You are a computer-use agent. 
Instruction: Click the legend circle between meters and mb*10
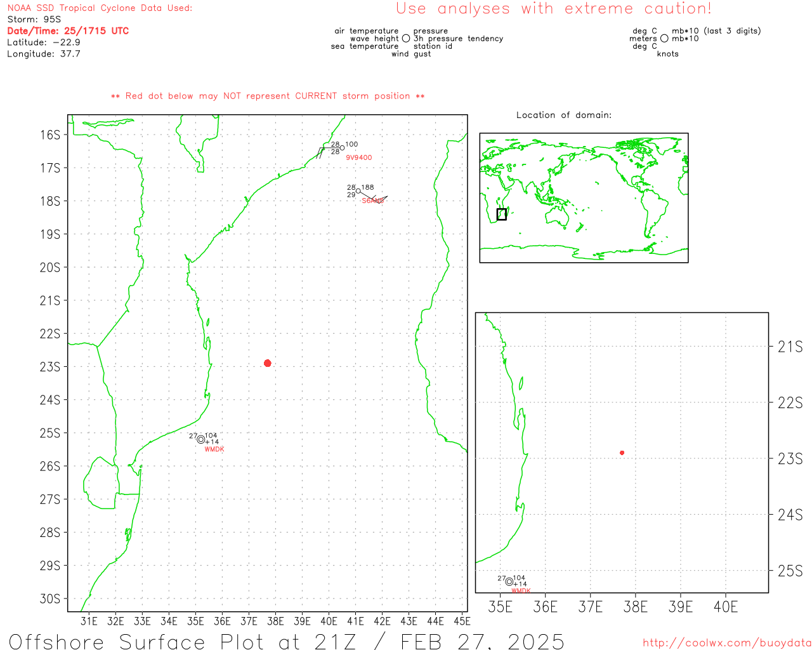664,39
